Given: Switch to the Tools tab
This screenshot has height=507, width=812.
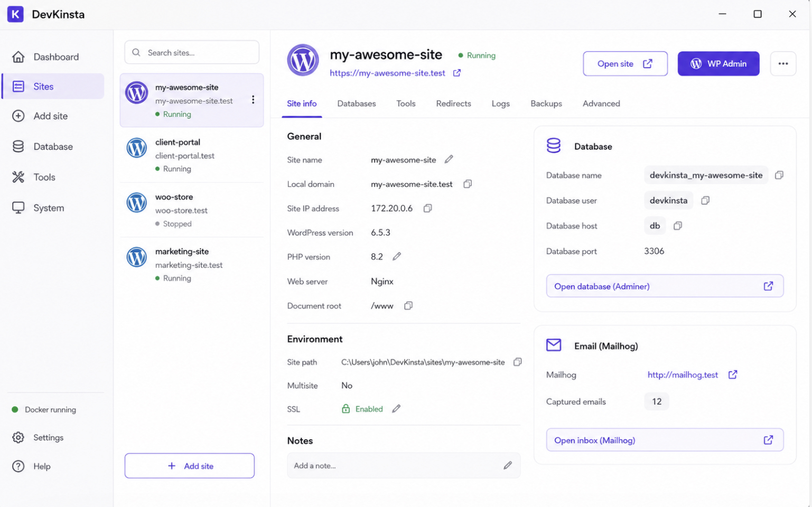Looking at the screenshot, I should [x=406, y=104].
